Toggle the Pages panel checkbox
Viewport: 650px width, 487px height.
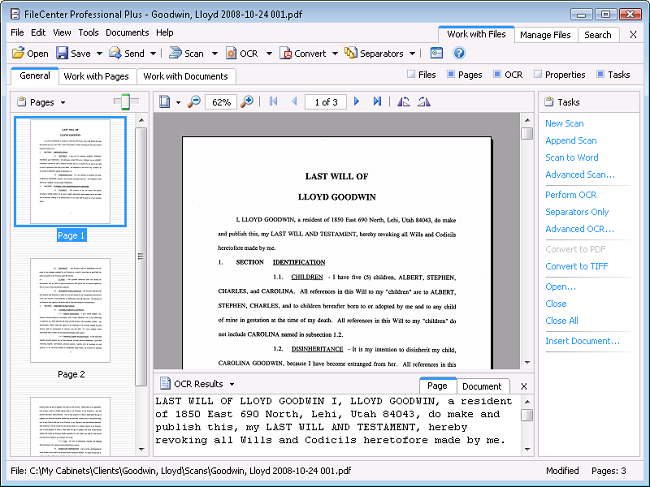451,75
